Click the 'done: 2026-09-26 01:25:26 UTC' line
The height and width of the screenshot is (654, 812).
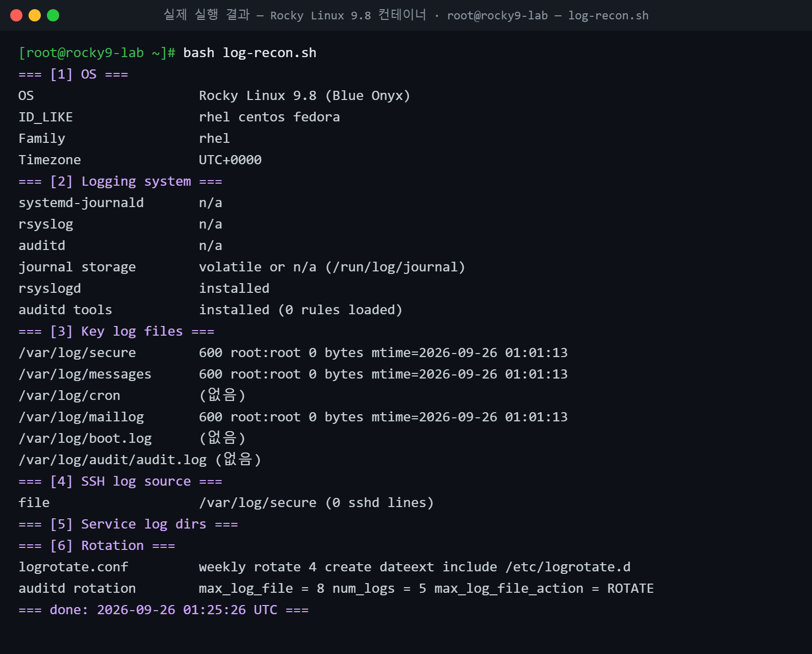(164, 610)
